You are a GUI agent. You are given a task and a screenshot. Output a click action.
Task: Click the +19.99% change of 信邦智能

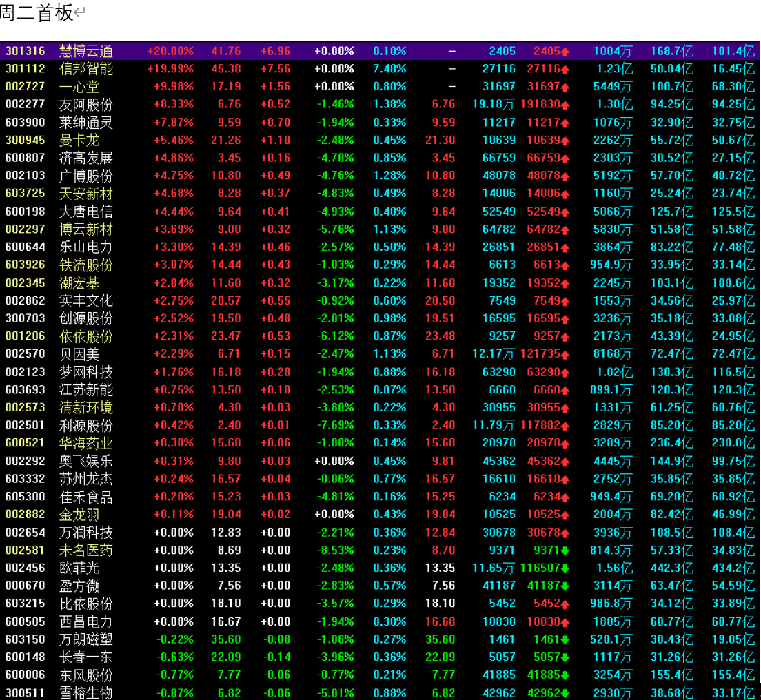pos(170,69)
